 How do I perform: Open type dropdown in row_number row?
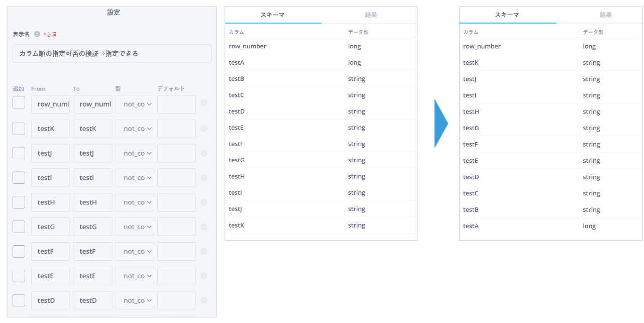point(135,104)
